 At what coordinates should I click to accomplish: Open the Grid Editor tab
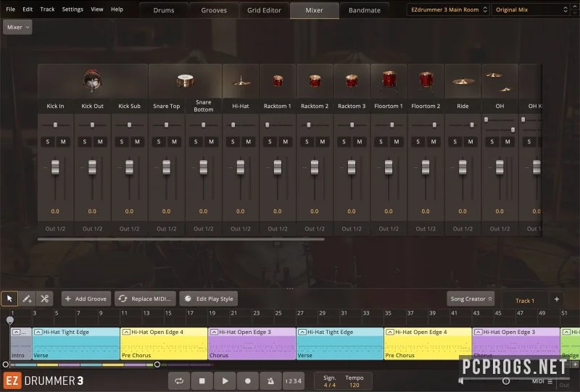pos(264,10)
